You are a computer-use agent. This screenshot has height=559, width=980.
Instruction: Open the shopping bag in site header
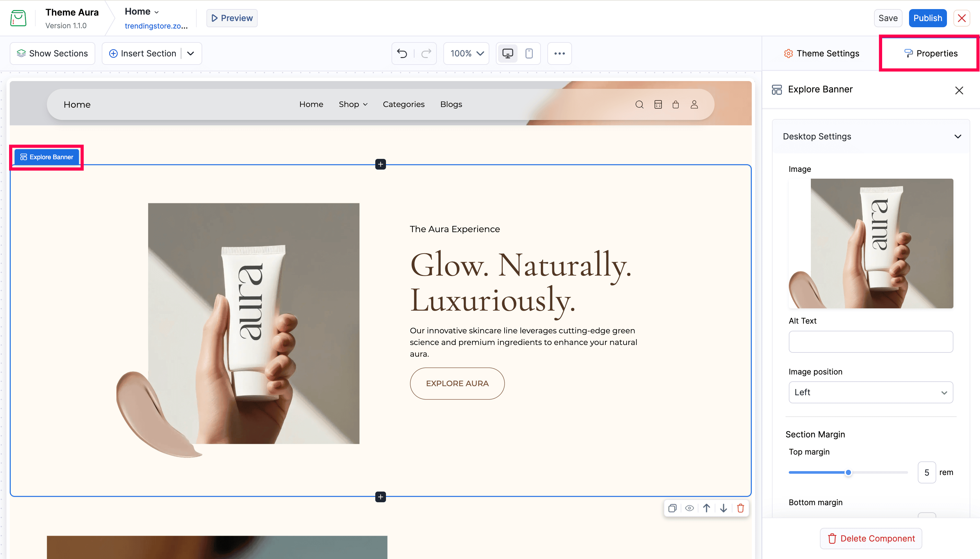click(676, 104)
